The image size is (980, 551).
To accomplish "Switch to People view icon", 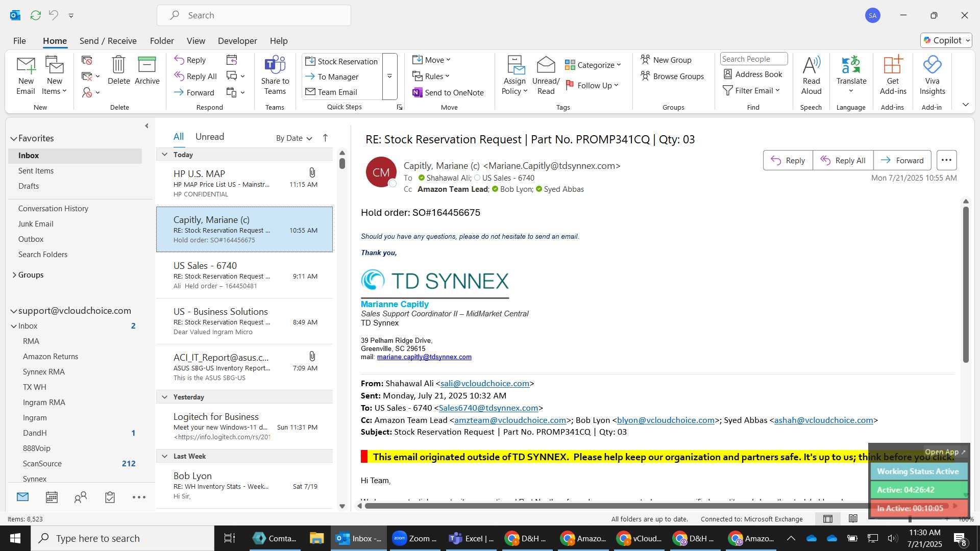I will click(x=81, y=497).
